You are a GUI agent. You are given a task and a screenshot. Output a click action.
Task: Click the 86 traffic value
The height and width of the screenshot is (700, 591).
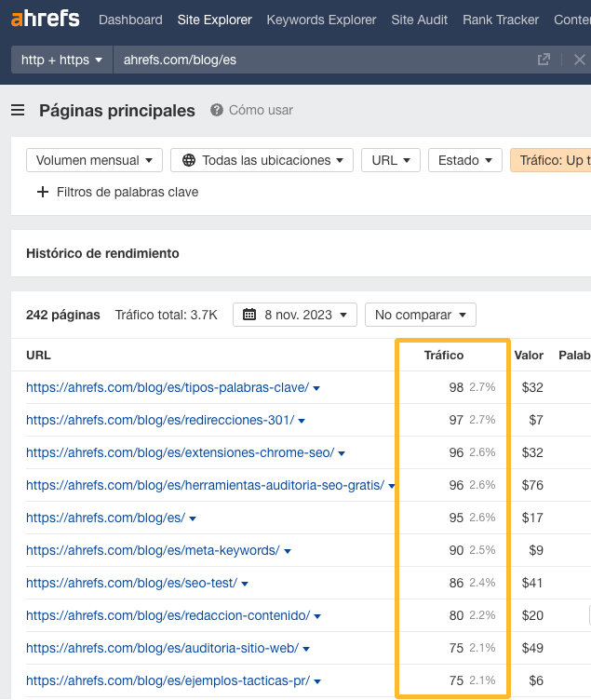click(456, 583)
